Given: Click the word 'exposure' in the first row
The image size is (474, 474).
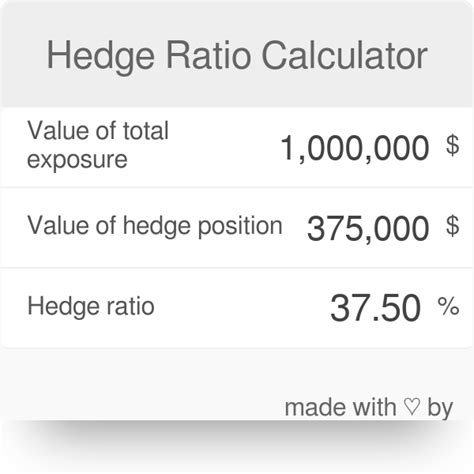Looking at the screenshot, I should [77, 160].
